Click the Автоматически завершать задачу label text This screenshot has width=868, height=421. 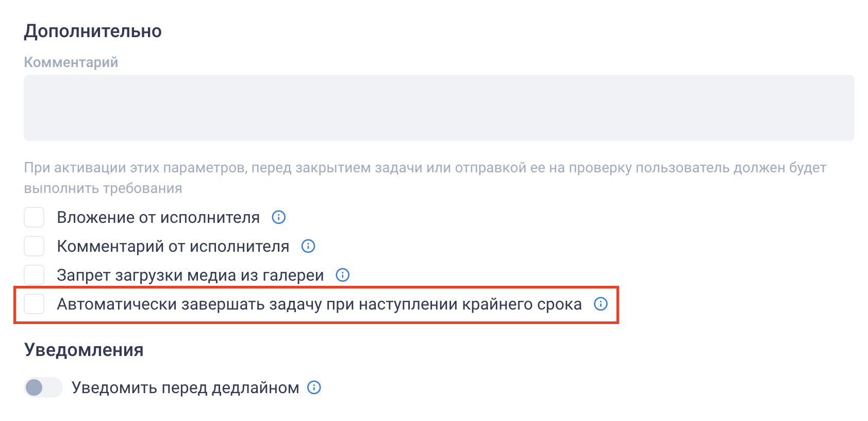coord(319,304)
